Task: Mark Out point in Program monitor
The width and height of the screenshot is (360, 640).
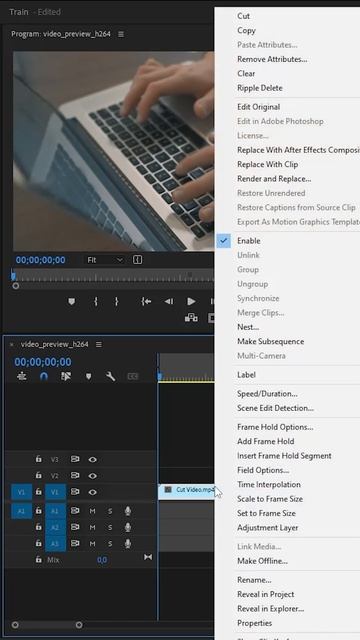Action: [116, 301]
